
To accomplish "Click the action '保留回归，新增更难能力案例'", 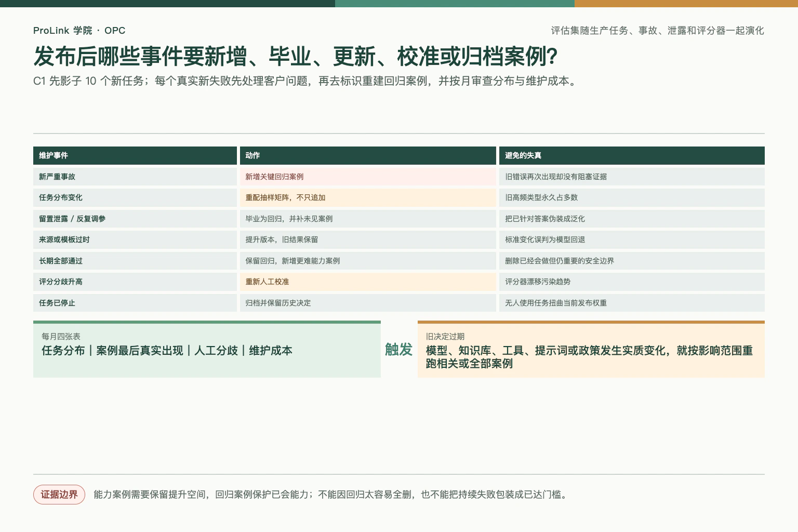I will 368,261.
